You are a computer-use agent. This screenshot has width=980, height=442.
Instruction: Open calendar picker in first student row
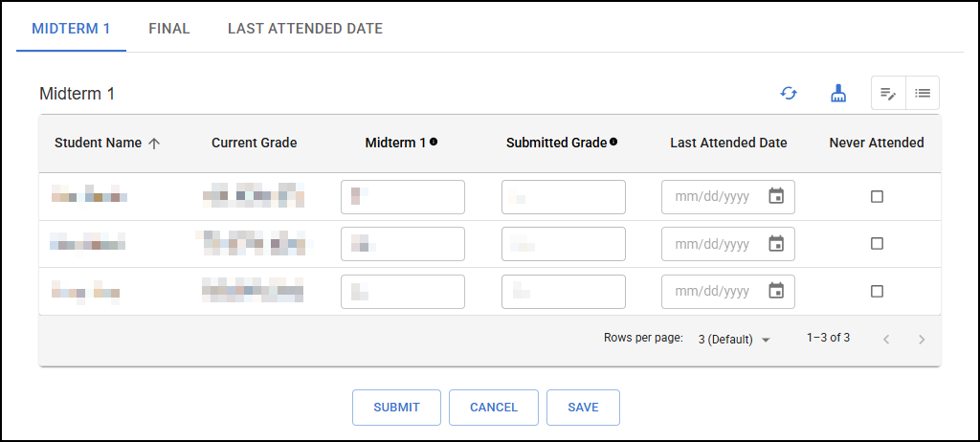pyautogui.click(x=776, y=196)
